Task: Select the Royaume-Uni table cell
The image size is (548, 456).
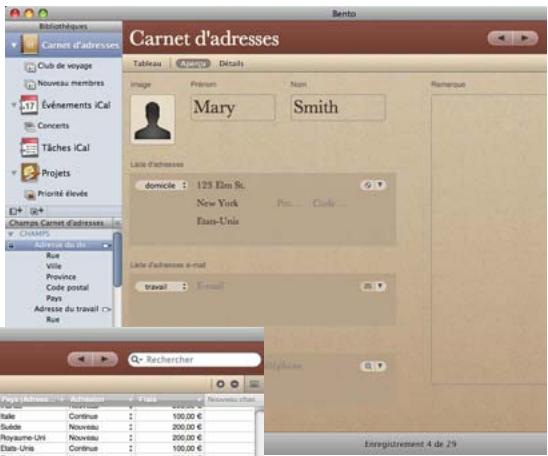Action: point(33,437)
